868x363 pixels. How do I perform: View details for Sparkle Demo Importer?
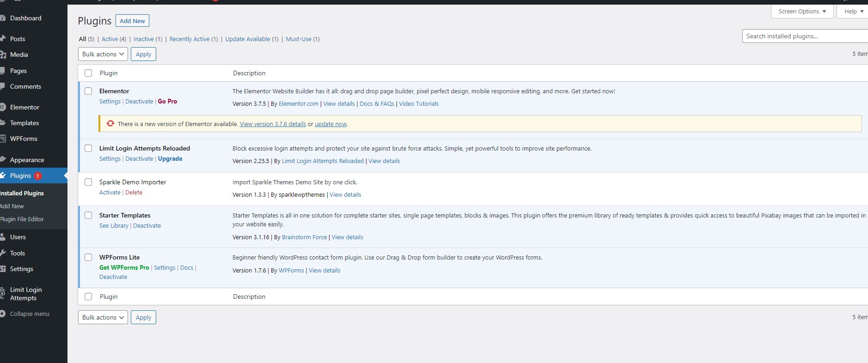(345, 195)
